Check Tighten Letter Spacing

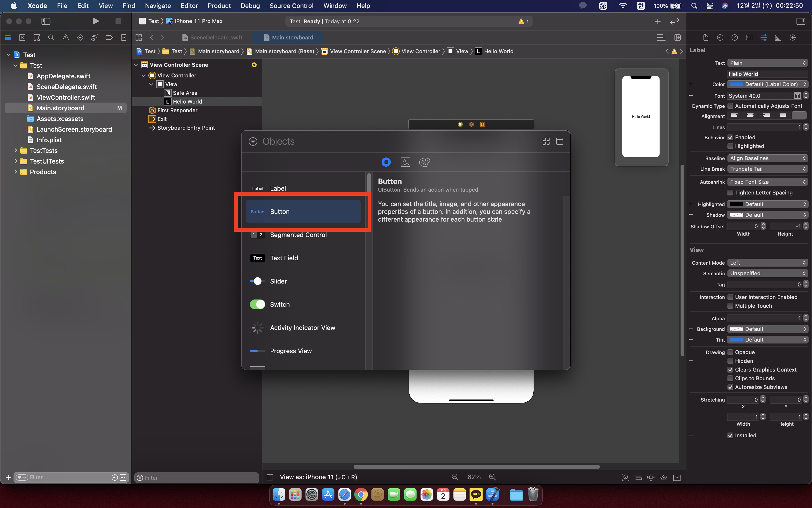730,193
